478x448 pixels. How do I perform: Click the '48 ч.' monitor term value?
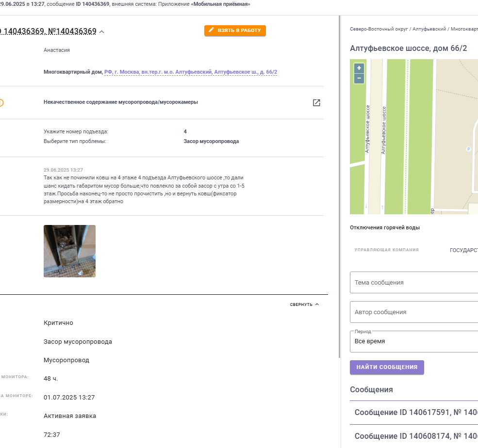click(x=50, y=379)
